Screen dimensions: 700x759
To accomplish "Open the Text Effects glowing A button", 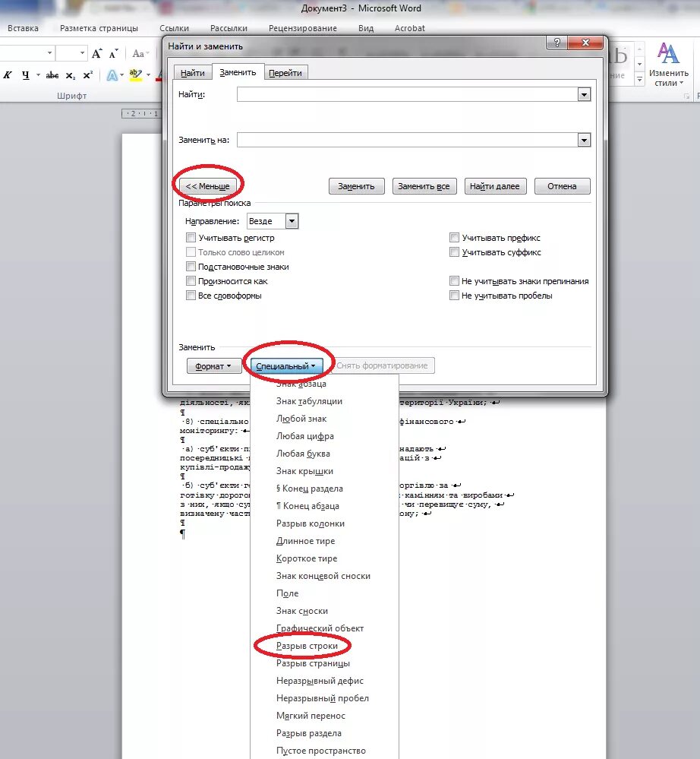I will pyautogui.click(x=112, y=75).
